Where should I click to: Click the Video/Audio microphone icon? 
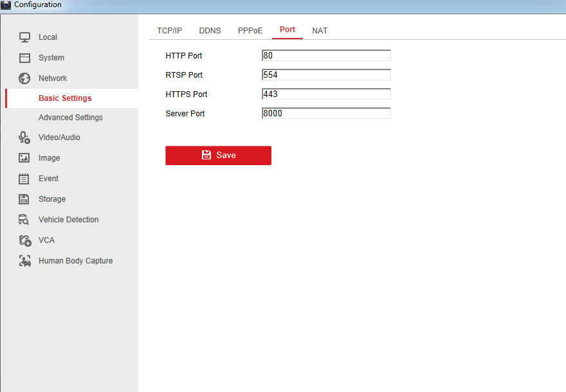24,138
